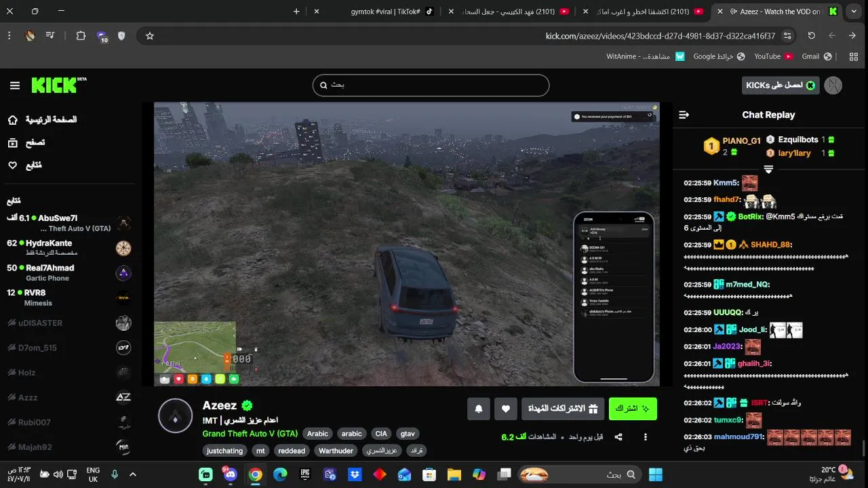Collapse the Chat Replay panel

(684, 115)
